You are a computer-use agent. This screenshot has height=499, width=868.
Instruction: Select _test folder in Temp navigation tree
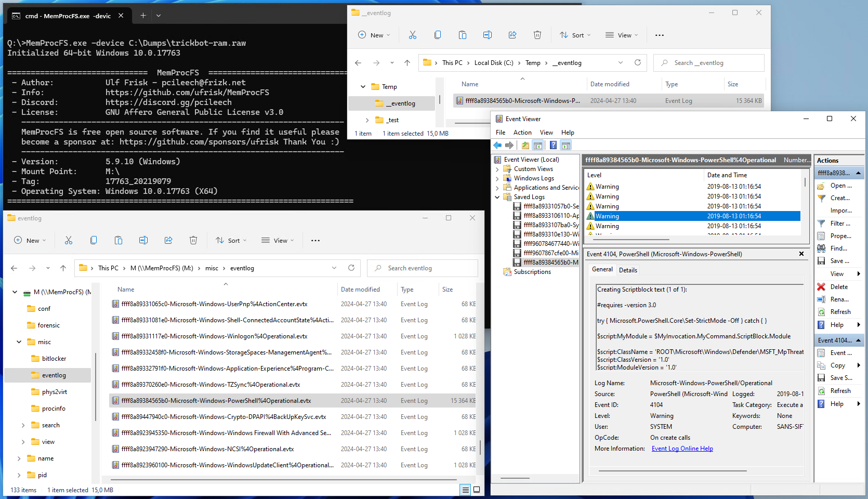coord(393,120)
